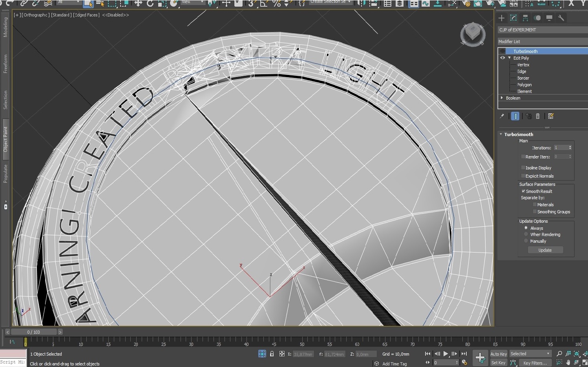This screenshot has width=588, height=367.
Task: Toggle 3D Snaps in toolbar
Action: pyautogui.click(x=252, y=4)
